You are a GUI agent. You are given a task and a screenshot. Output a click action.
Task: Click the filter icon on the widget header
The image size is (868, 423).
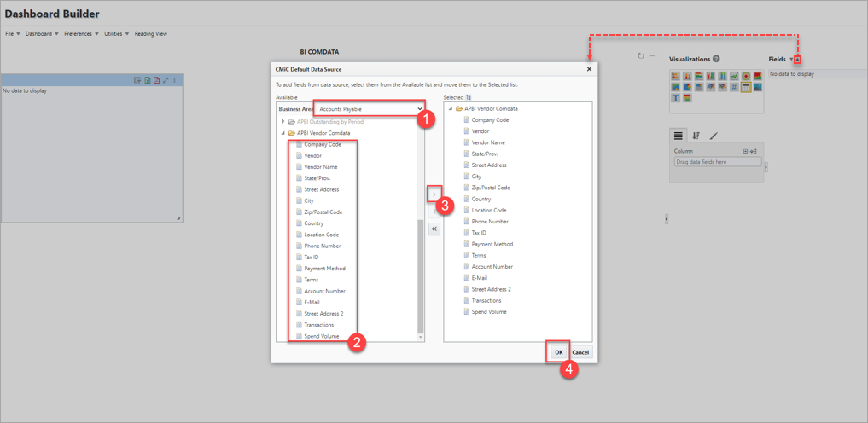pos(137,81)
